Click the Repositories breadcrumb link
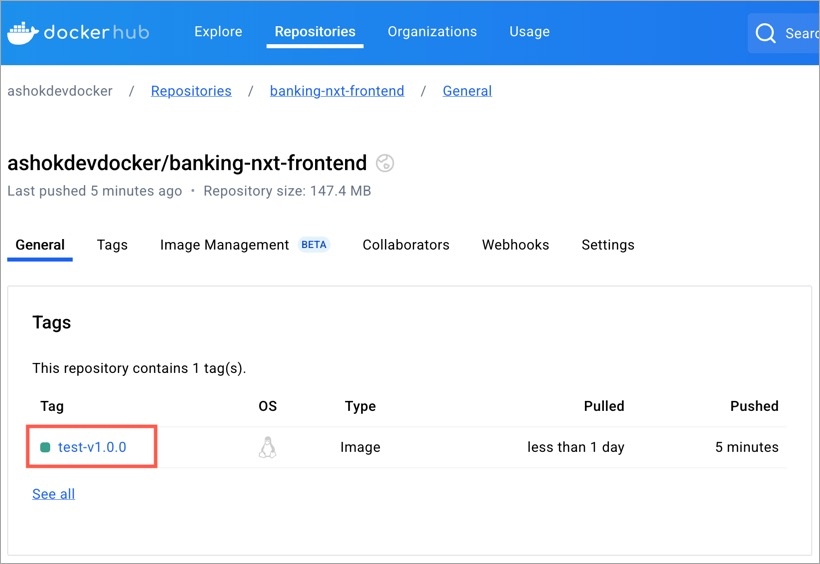820x564 pixels. 191,91
